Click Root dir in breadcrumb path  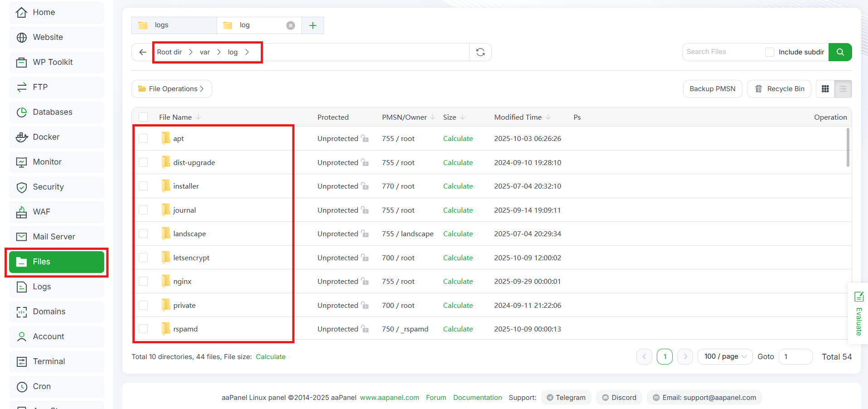[169, 52]
